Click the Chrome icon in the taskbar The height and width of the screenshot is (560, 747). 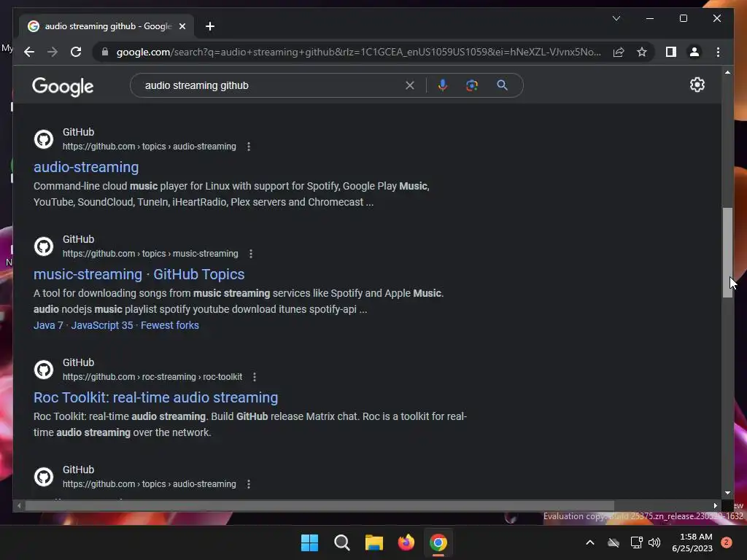438,542
